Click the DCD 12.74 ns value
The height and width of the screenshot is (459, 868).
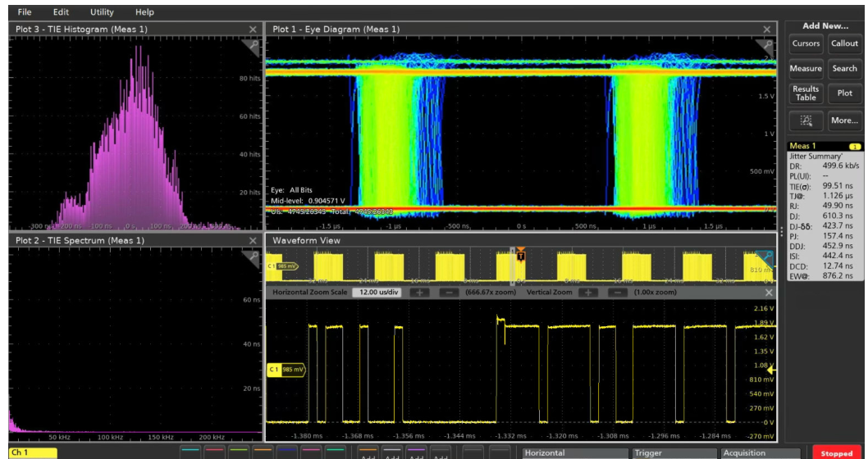[x=838, y=266]
